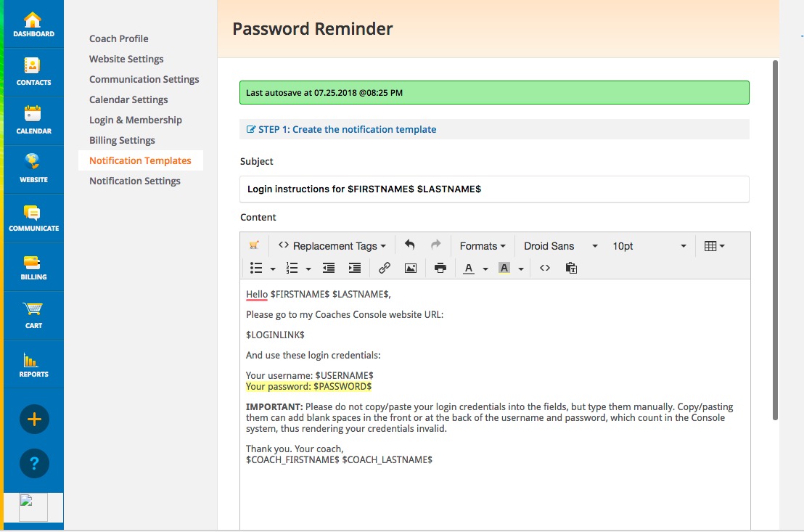Open the 10pt font size dropdown

coord(648,246)
